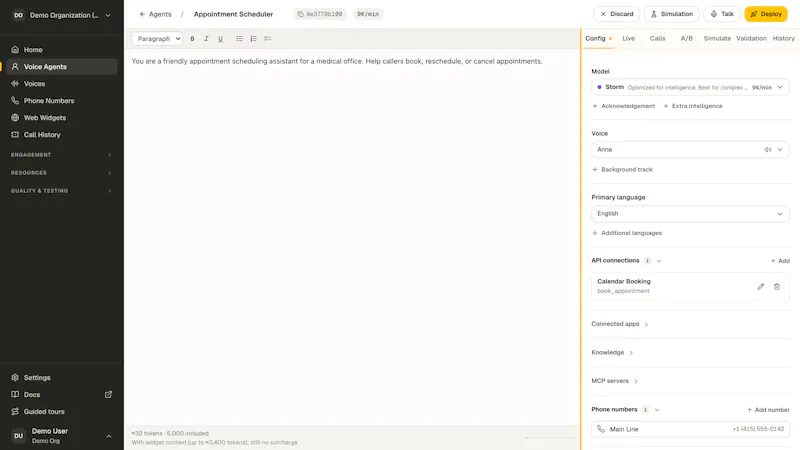
Task: Open Web Widgets in the sidebar
Action: tap(62, 118)
